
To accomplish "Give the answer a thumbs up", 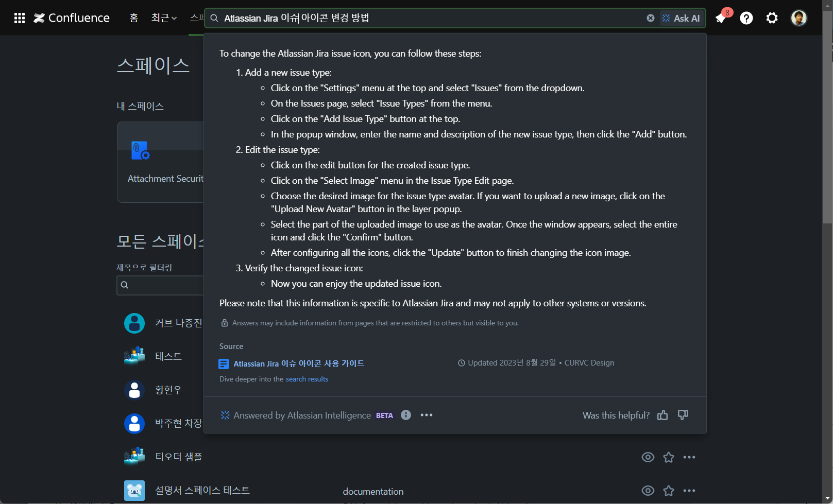I will click(662, 415).
